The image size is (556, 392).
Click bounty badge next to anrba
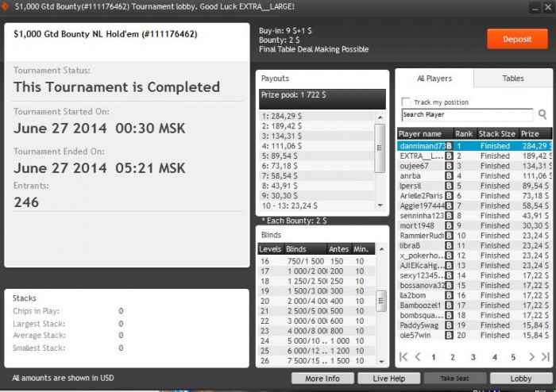point(449,175)
